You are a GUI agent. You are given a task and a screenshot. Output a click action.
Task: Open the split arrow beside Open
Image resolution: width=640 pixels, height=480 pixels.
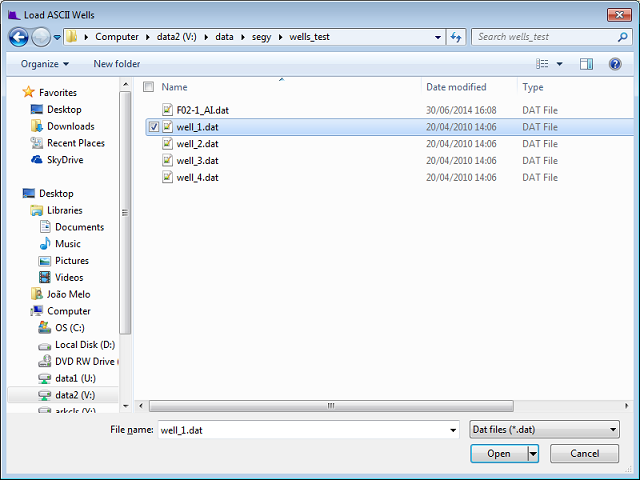pos(533,453)
